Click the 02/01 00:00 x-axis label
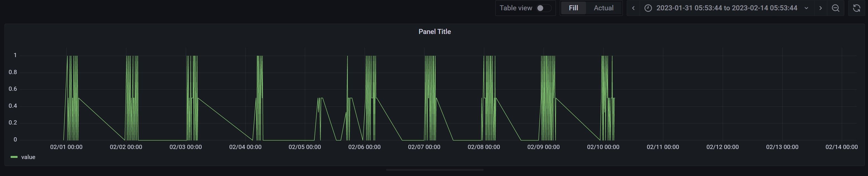 [66, 147]
